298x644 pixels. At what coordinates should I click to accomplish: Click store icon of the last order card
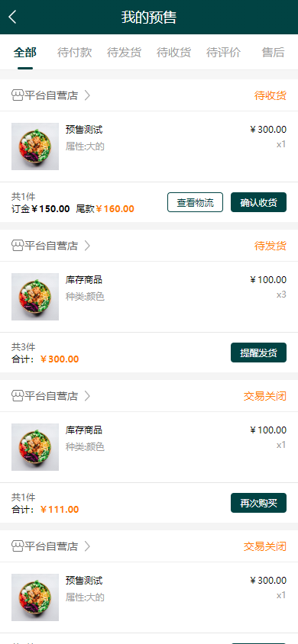point(18,546)
